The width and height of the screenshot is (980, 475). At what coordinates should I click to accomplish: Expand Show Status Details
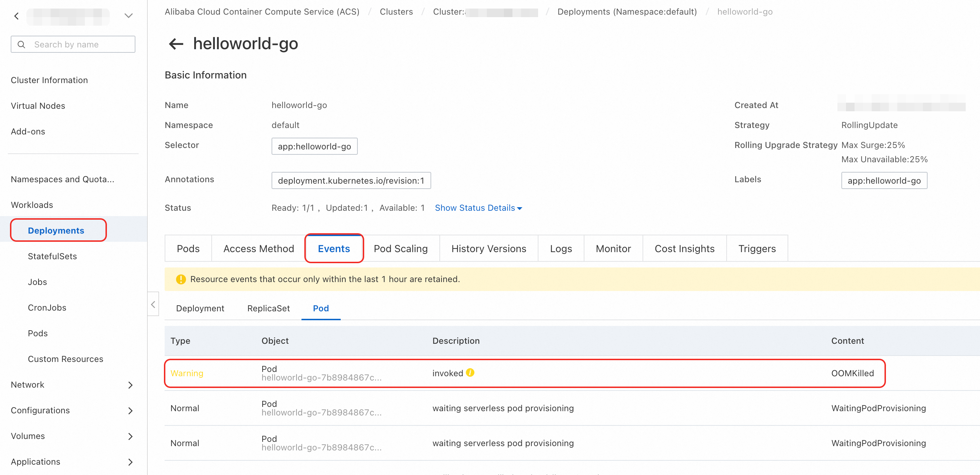478,208
